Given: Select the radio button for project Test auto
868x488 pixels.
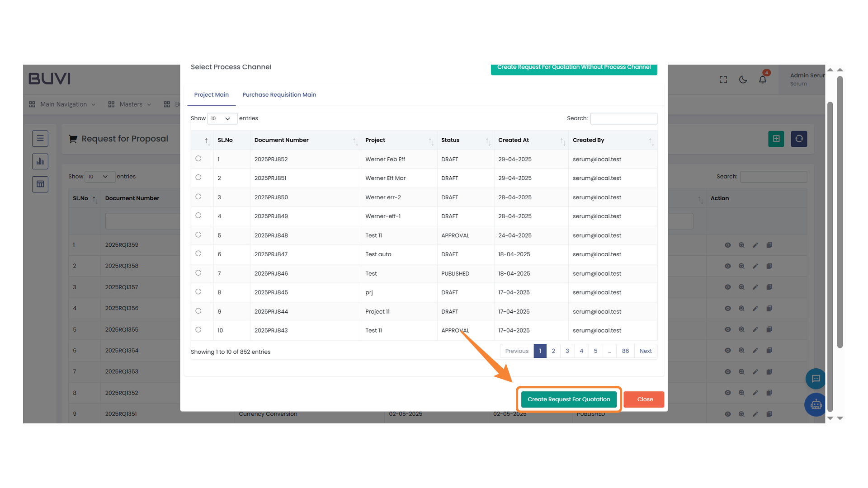Looking at the screenshot, I should tap(198, 253).
